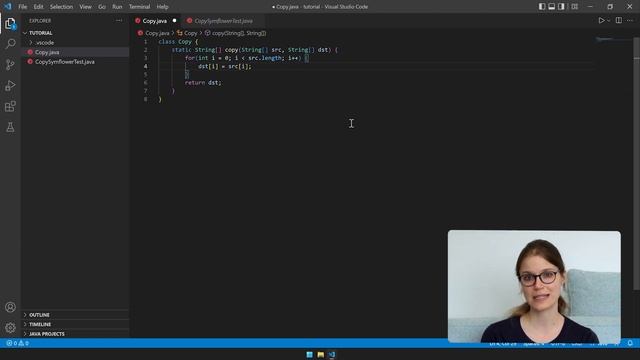Open the Extensions view
This screenshot has width=640, height=360.
pos(10,107)
